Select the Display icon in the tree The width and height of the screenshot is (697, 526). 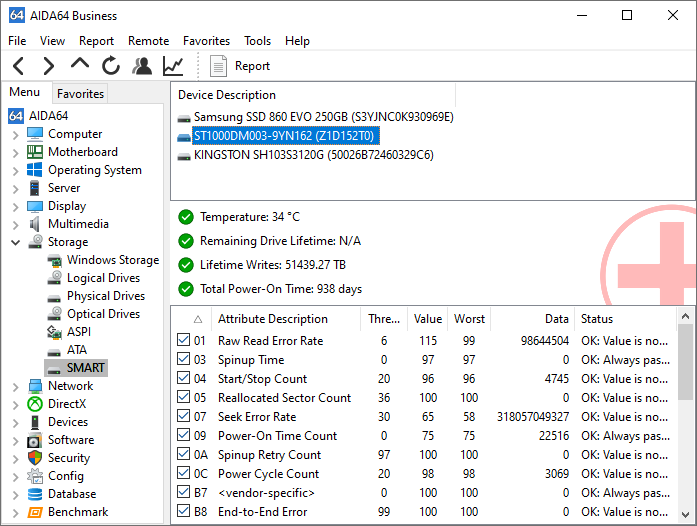(x=35, y=206)
